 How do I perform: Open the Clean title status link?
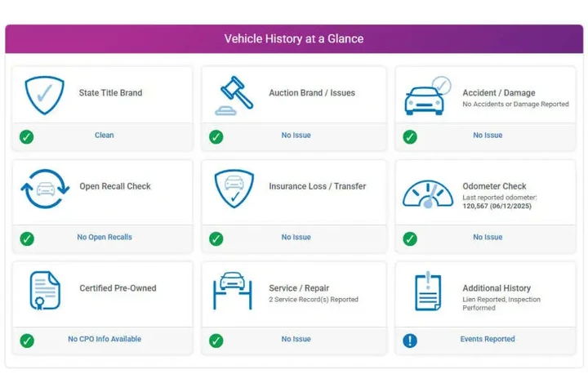[105, 135]
